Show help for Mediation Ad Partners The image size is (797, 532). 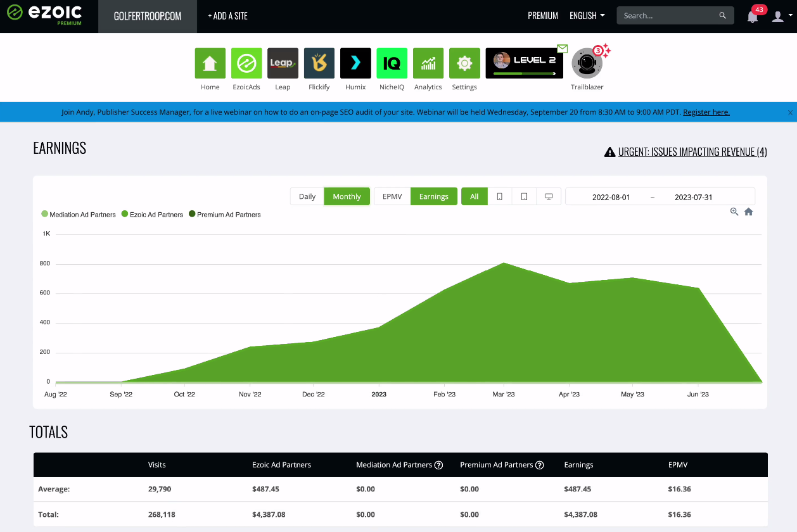(438, 465)
